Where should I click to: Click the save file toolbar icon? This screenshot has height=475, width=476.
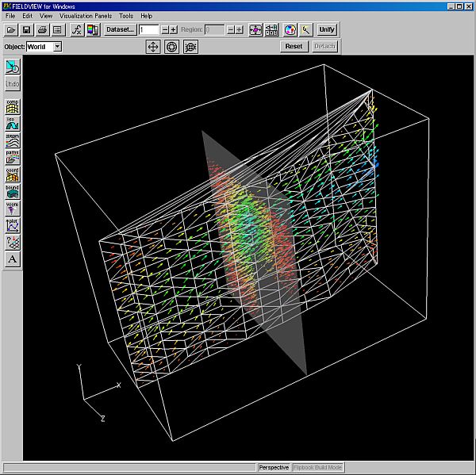tap(26, 29)
